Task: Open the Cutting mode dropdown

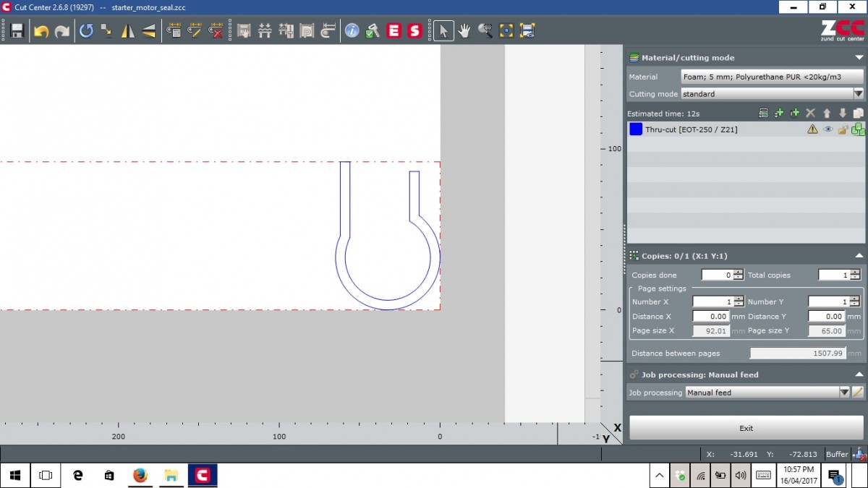Action: pyautogui.click(x=772, y=94)
